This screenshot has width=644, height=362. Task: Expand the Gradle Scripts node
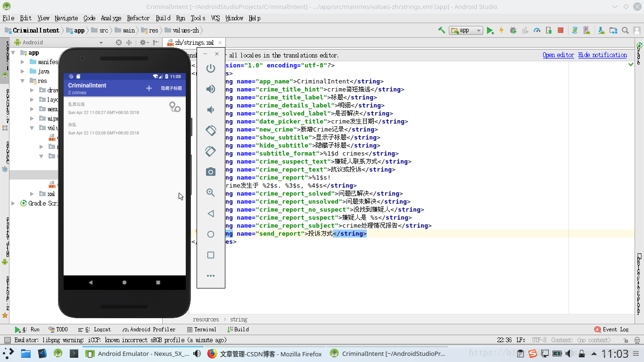click(14, 203)
